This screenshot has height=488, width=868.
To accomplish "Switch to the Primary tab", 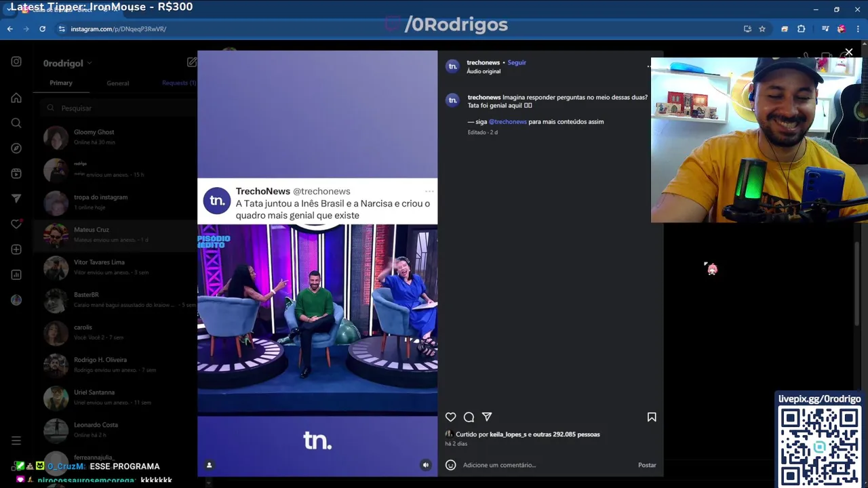I will point(61,83).
